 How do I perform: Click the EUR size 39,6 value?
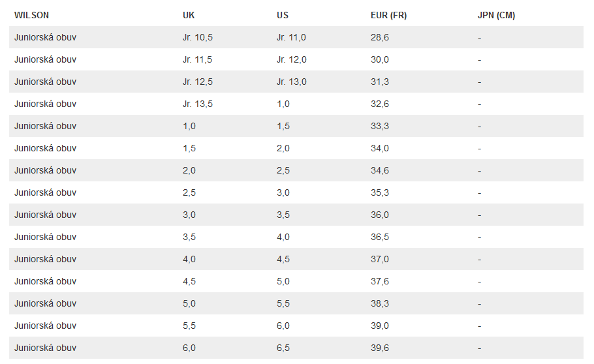click(380, 348)
